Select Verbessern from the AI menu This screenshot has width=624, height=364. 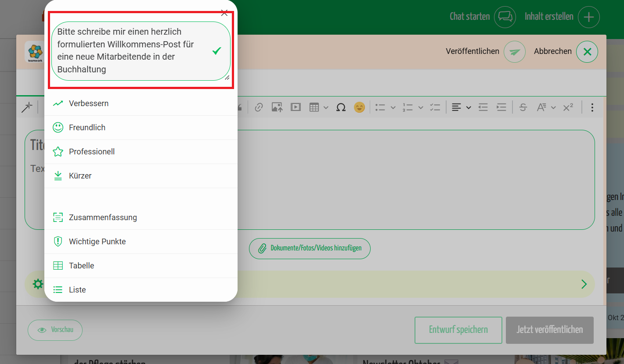pyautogui.click(x=89, y=103)
